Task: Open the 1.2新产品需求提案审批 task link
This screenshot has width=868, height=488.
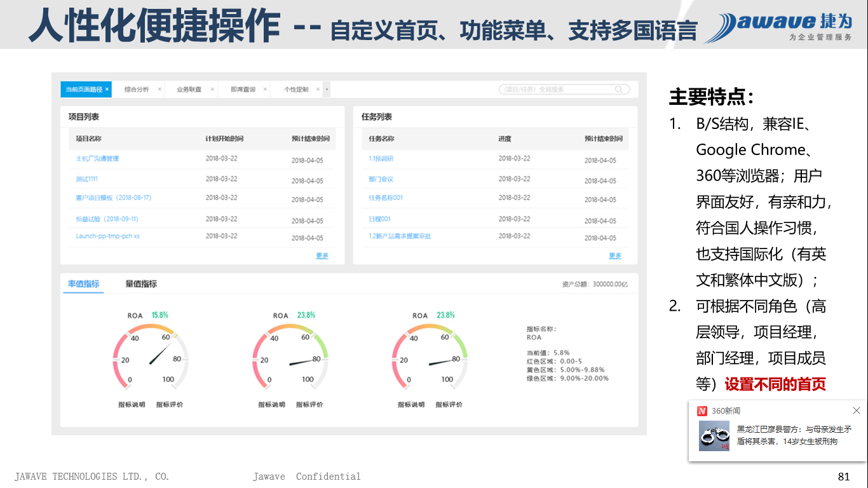Action: [x=400, y=236]
